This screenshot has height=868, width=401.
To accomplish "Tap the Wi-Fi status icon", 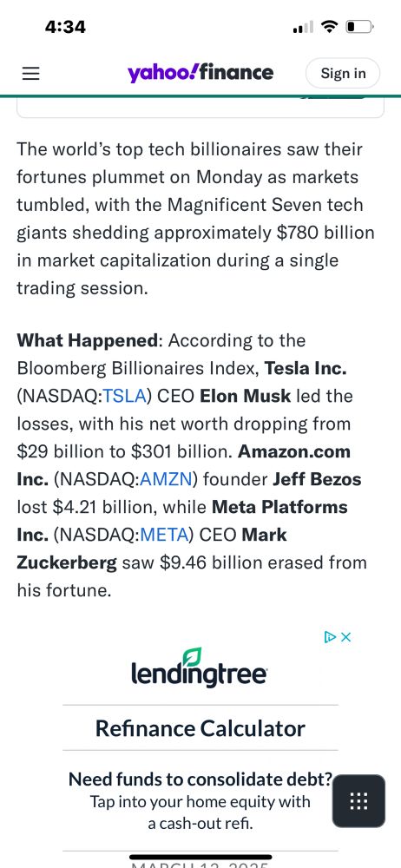I will pyautogui.click(x=330, y=26).
